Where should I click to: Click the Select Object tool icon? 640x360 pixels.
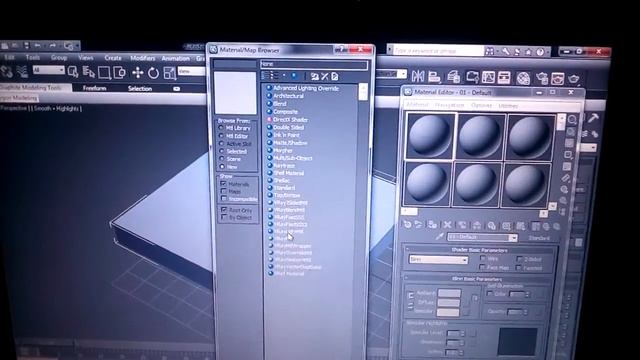[73, 72]
